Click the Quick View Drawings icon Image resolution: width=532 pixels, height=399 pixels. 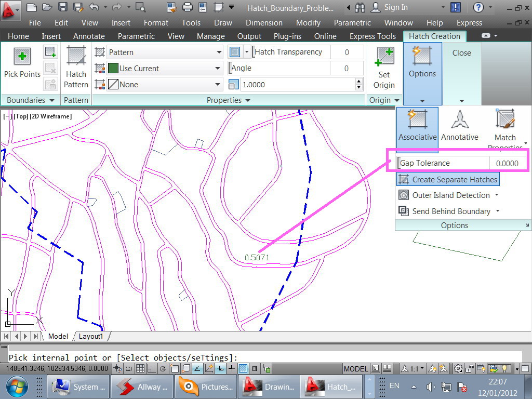pyautogui.click(x=387, y=368)
